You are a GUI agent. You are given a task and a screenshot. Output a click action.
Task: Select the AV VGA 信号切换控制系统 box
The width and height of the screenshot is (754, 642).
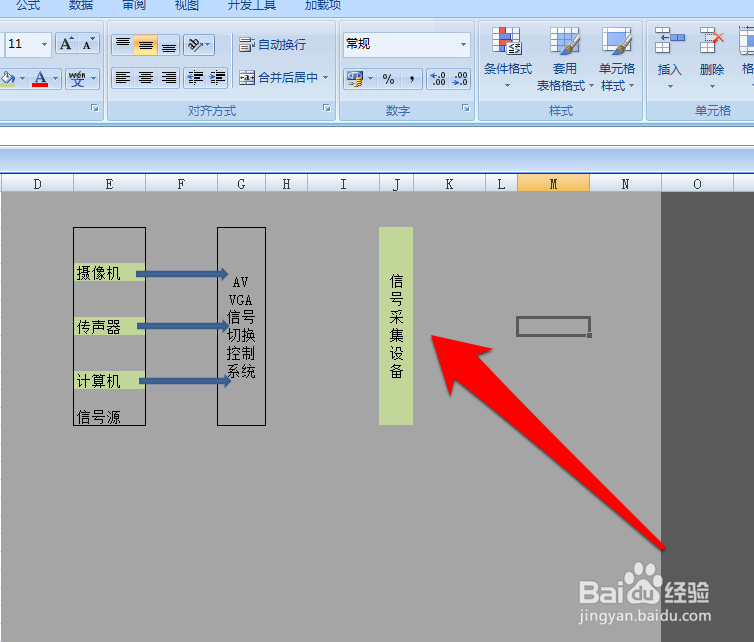coord(241,326)
